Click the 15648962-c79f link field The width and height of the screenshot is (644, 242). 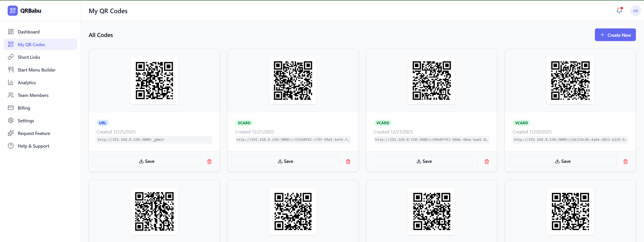(293, 140)
